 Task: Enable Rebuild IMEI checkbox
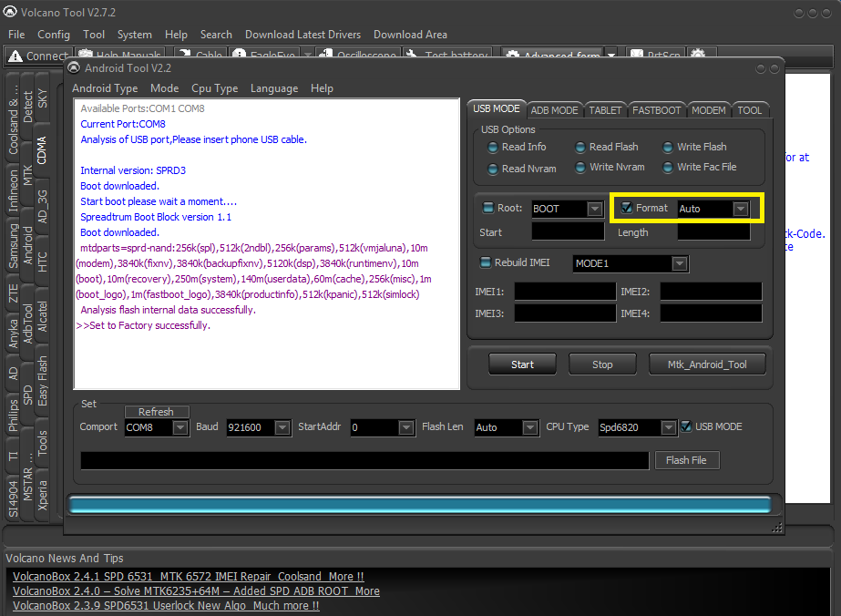pyautogui.click(x=486, y=262)
